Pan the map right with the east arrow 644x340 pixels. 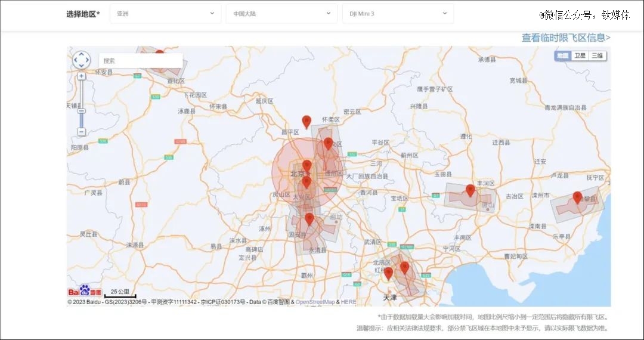pyautogui.click(x=87, y=60)
